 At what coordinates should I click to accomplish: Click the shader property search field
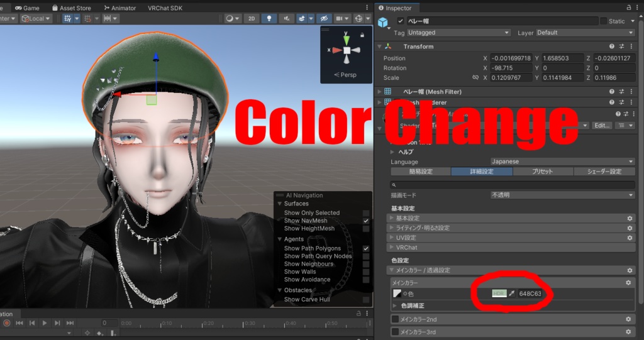coord(513,185)
